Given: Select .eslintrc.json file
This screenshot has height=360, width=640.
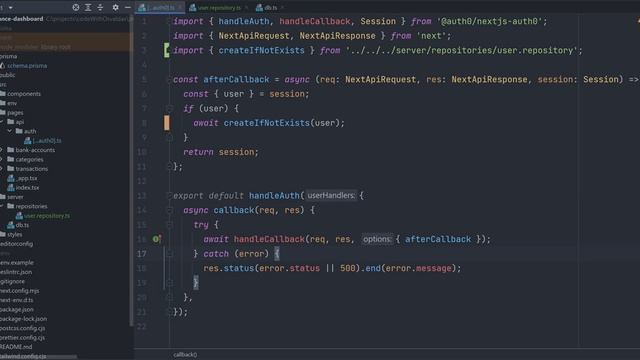Looking at the screenshot, I should coord(16,272).
